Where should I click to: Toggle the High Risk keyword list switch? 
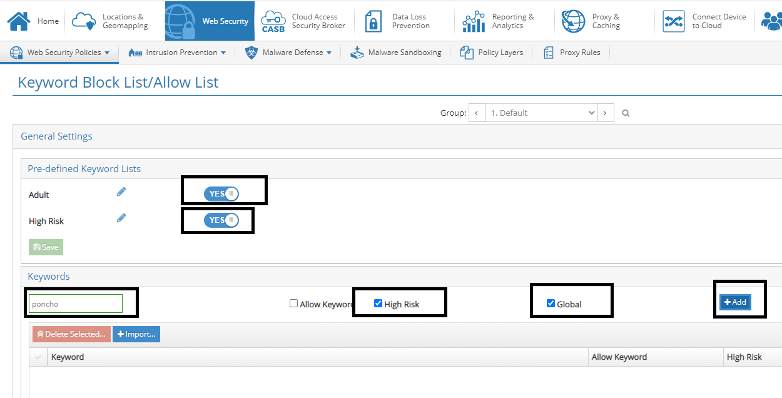point(221,220)
